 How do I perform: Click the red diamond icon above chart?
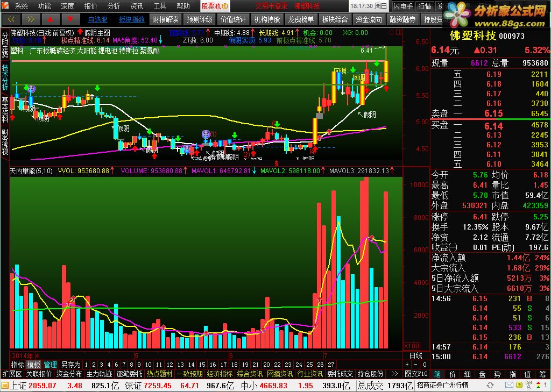392,33
